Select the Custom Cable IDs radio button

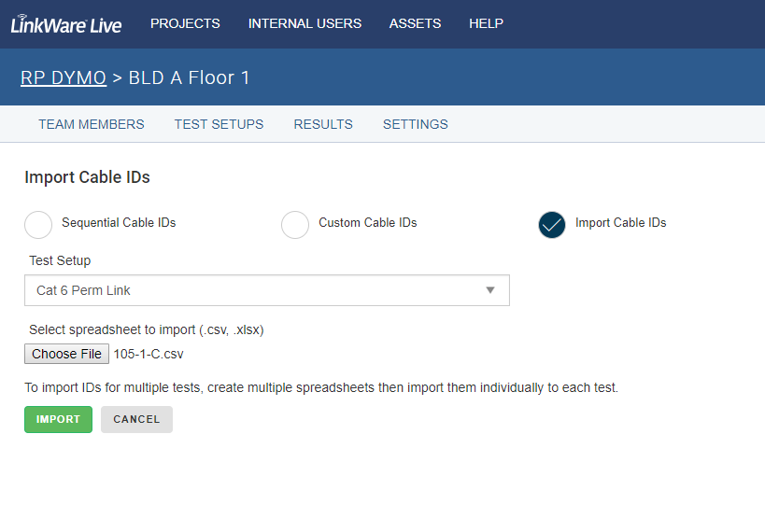[295, 225]
